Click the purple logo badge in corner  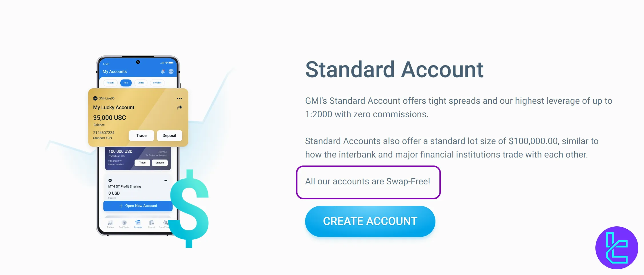click(617, 248)
